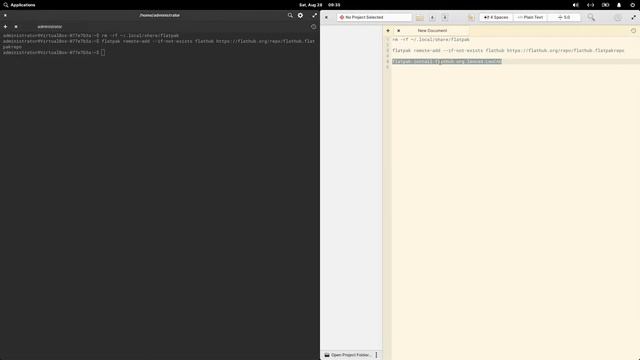This screenshot has height=360, width=640.
Task: Click the flatpak remote-add line in Code
Action: click(x=508, y=51)
